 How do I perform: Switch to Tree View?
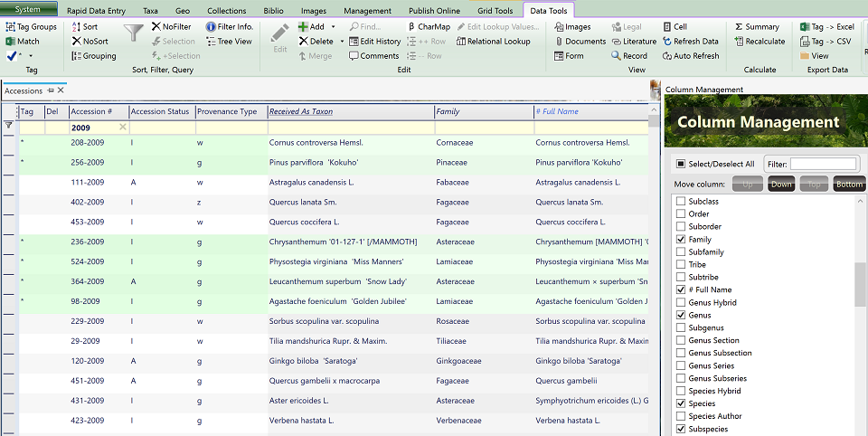tap(229, 41)
